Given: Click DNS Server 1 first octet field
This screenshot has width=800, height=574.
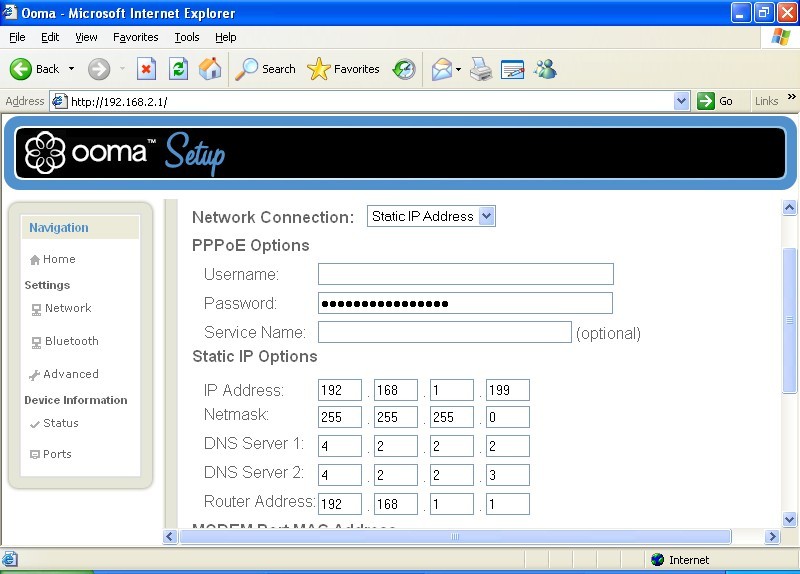Looking at the screenshot, I should coord(339,446).
